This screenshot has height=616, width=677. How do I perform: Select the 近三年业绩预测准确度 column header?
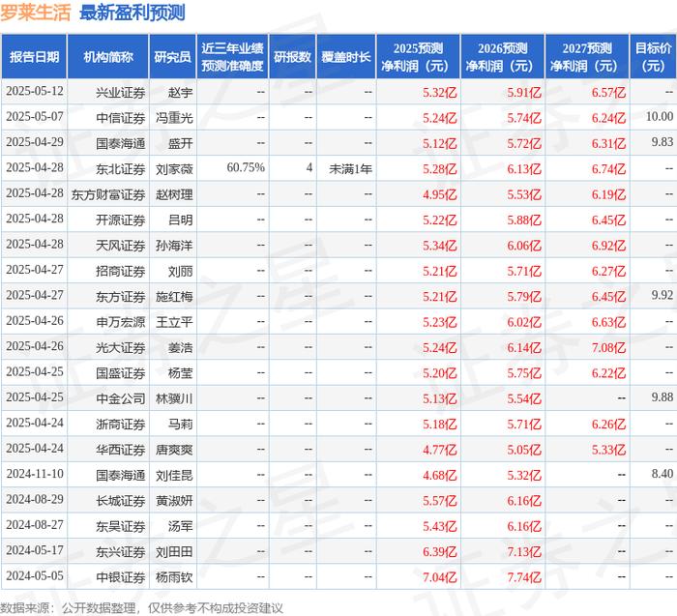click(233, 57)
